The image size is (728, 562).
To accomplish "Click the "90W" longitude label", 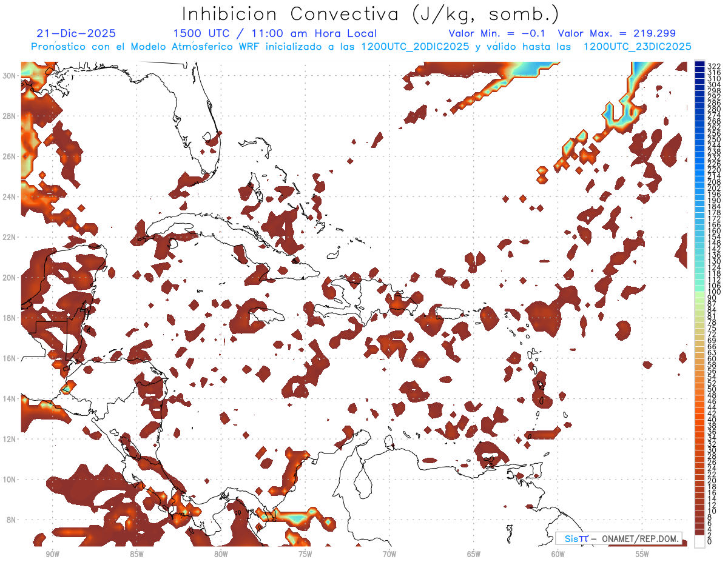I will pyautogui.click(x=52, y=554).
